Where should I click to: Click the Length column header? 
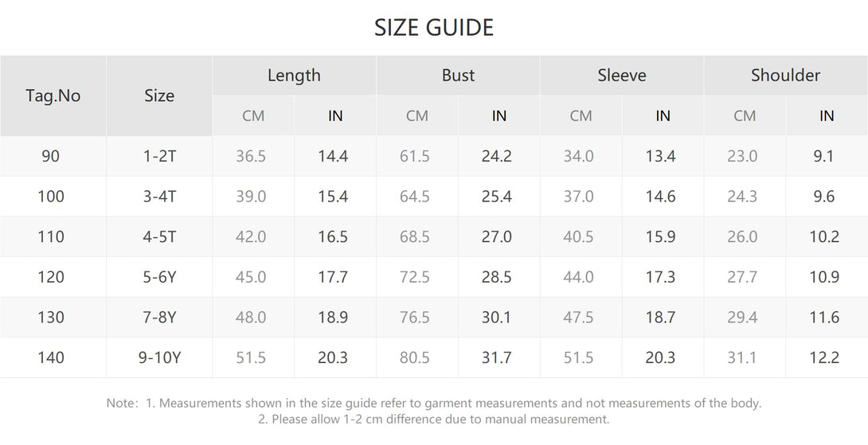[294, 76]
